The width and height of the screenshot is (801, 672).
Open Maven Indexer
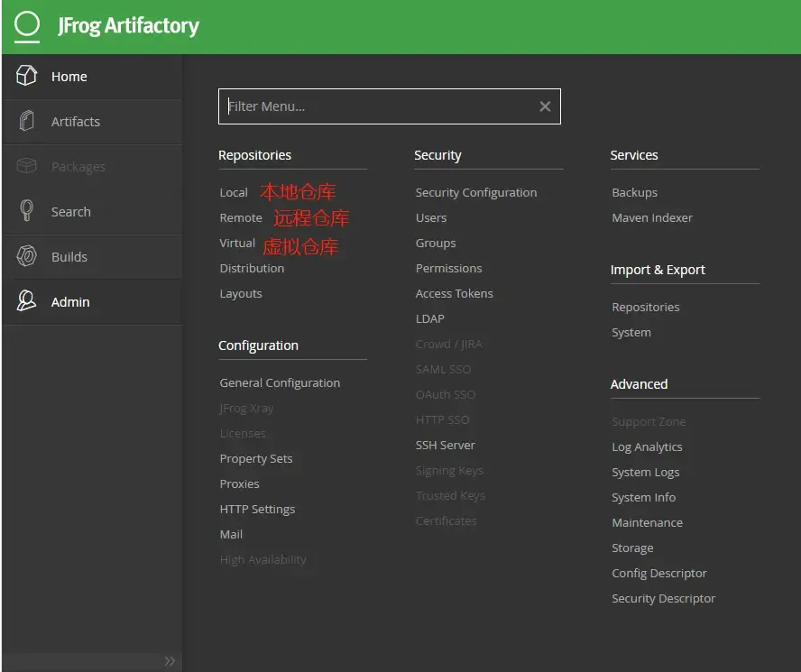coord(652,217)
